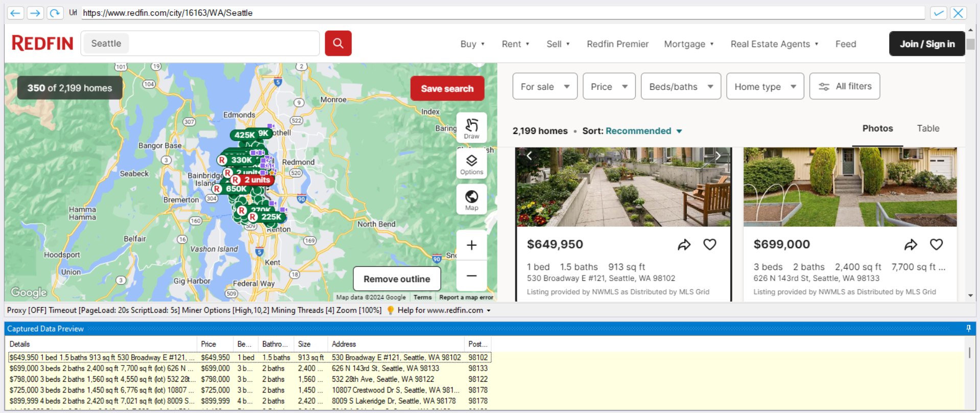Click the Save search button
Viewport: 980px width, 413px height.
(447, 88)
